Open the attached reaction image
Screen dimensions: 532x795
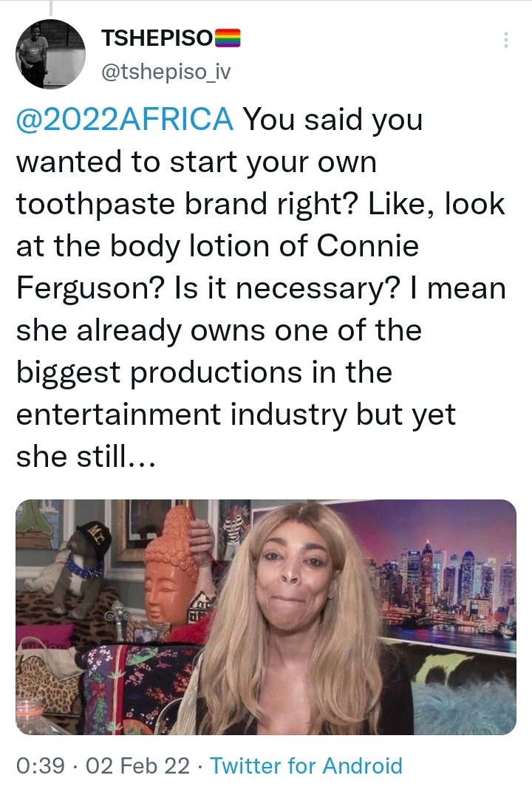[266, 617]
